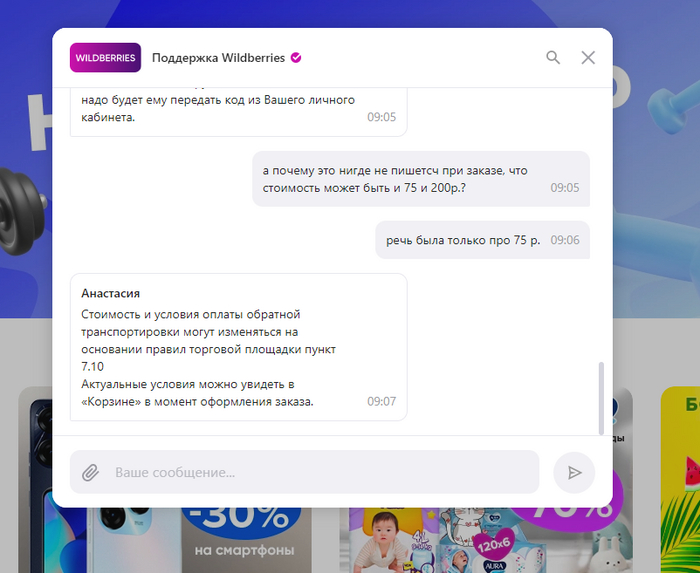
Task: Click the sender name "Анастасия"
Action: tap(110, 293)
